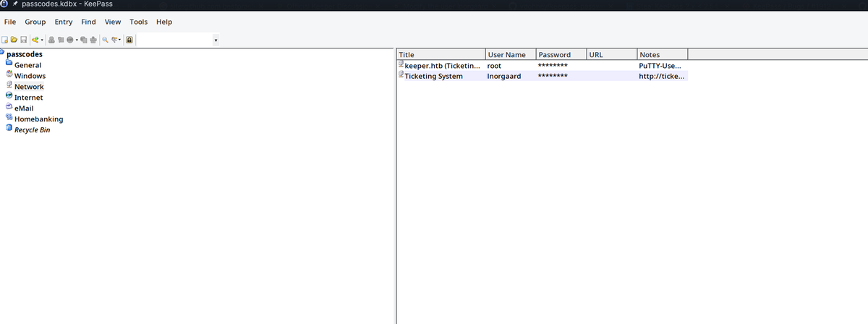Screen dimensions: 868x324
Task: Click the user name cell "root"
Action: pos(494,65)
